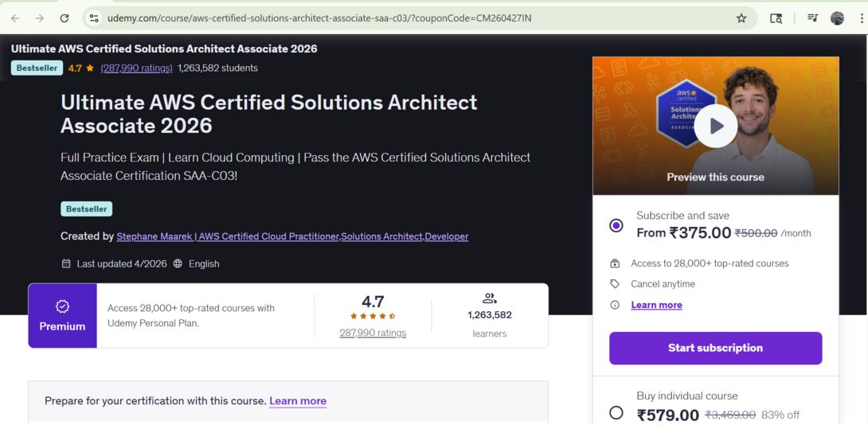Select the Subscribe and save option
The width and height of the screenshot is (868, 425).
pyautogui.click(x=616, y=225)
